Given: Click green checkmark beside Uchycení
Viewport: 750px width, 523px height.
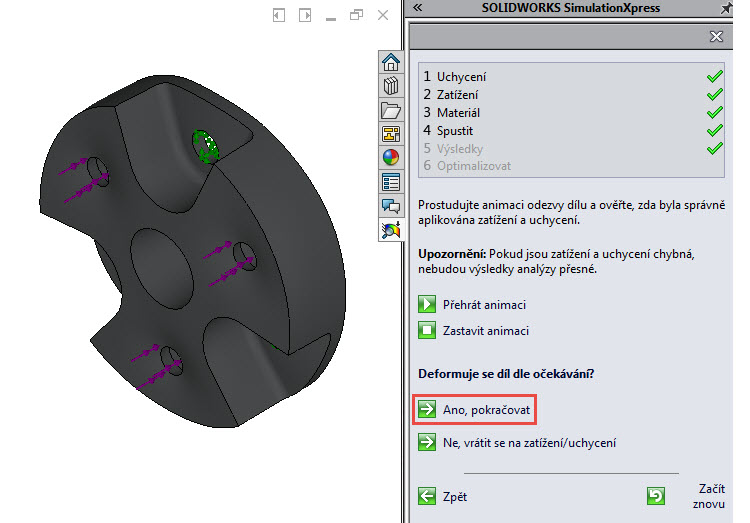Looking at the screenshot, I should tap(715, 77).
